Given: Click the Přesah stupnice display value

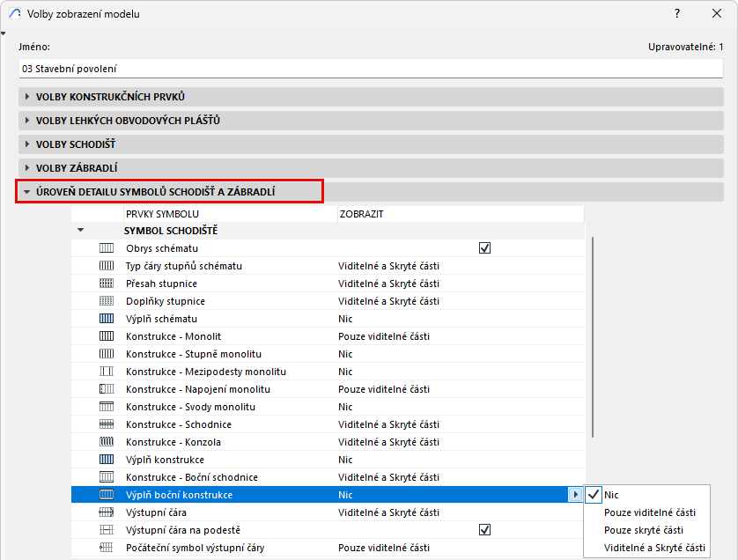Looking at the screenshot, I should [x=388, y=284].
